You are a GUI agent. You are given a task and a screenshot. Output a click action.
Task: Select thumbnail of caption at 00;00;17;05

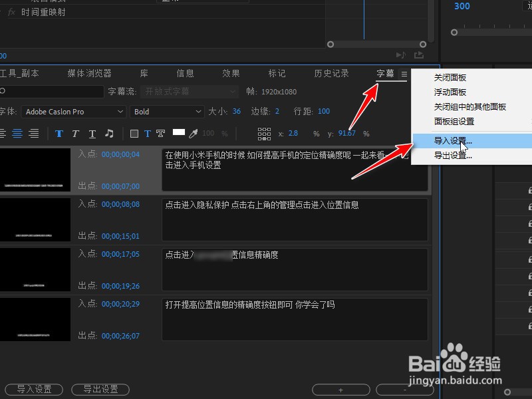tap(35, 269)
